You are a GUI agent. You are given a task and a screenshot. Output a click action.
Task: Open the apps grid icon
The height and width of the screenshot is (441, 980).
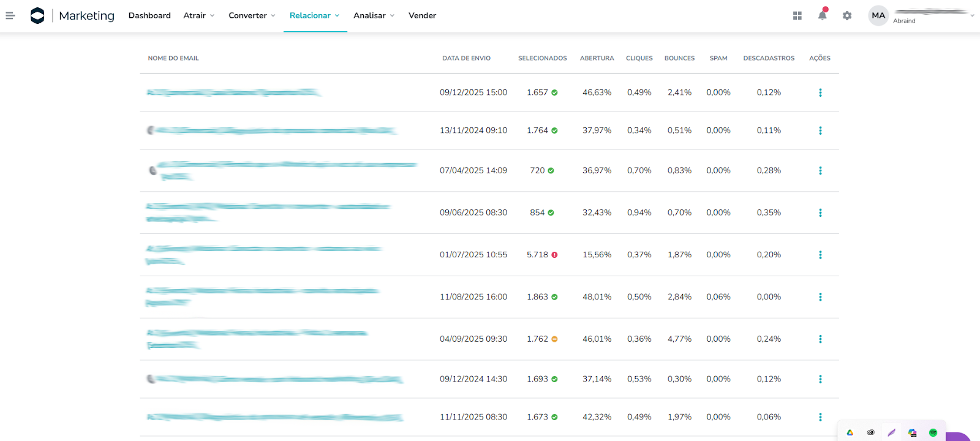click(x=797, y=15)
